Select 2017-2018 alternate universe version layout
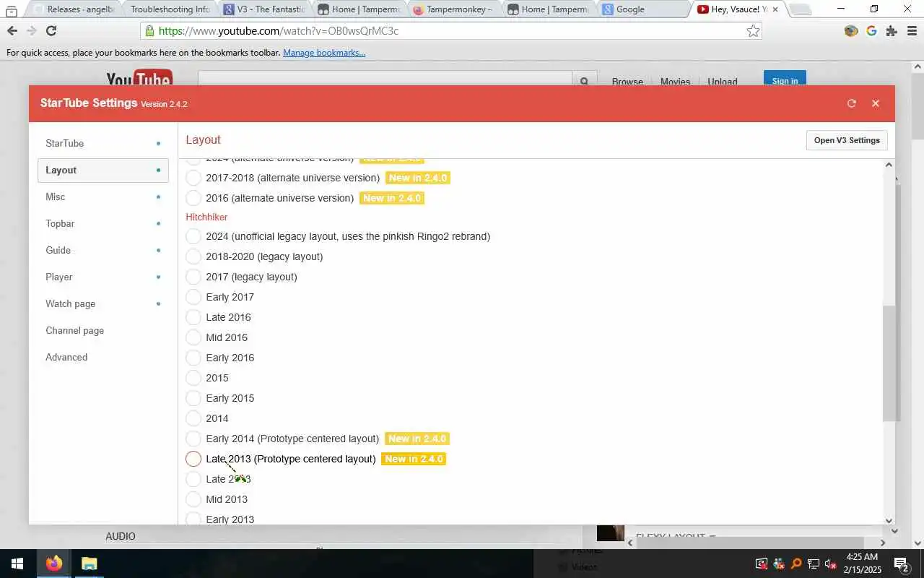 tap(193, 178)
